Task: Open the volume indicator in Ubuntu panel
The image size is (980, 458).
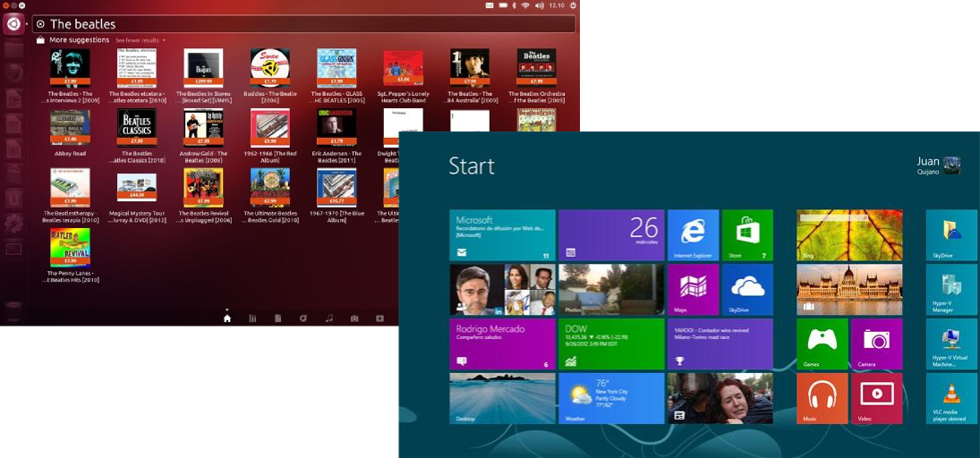Action: coord(539,5)
